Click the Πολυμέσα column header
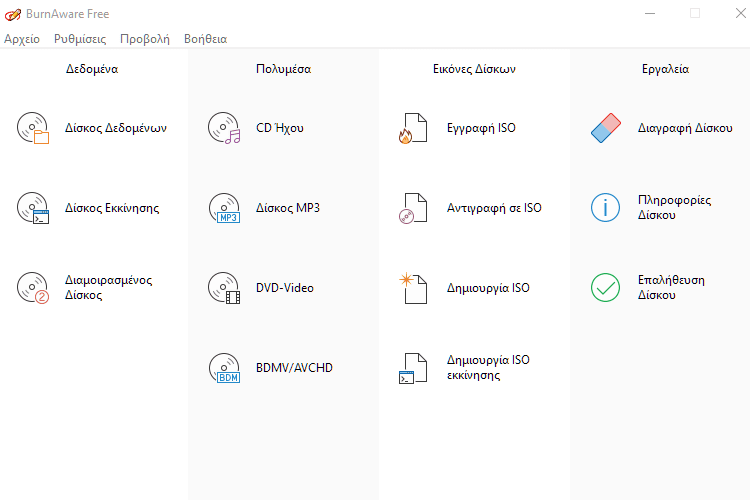This screenshot has height=500, width=750. click(284, 69)
